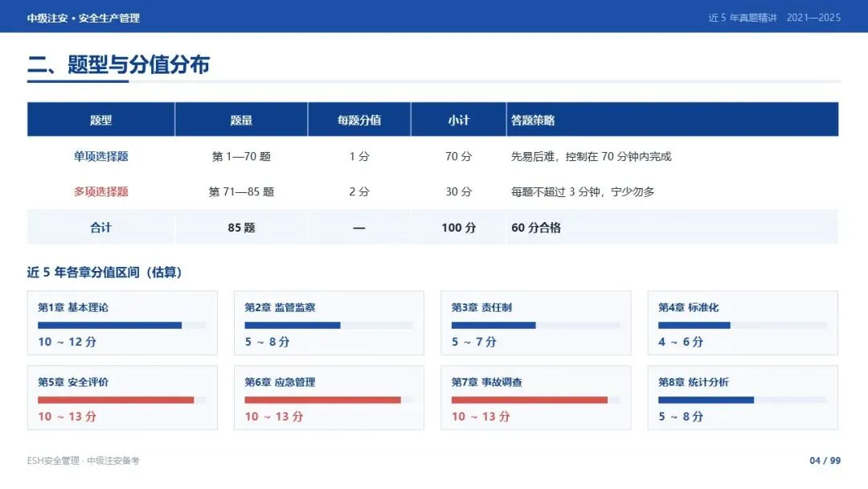Click the 5 ~ 8 分 score under 第8章
868x489 pixels.
681,417
